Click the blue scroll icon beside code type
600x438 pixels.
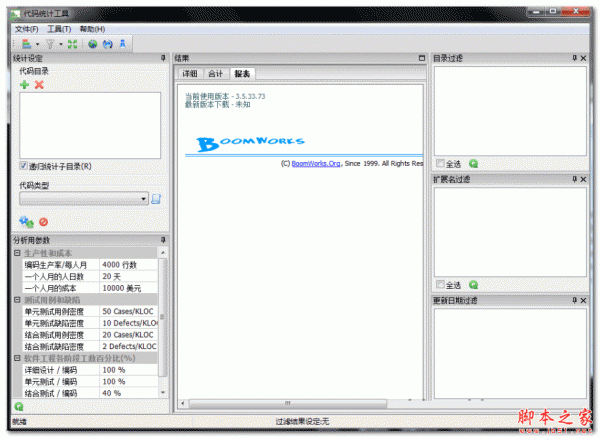tap(156, 199)
